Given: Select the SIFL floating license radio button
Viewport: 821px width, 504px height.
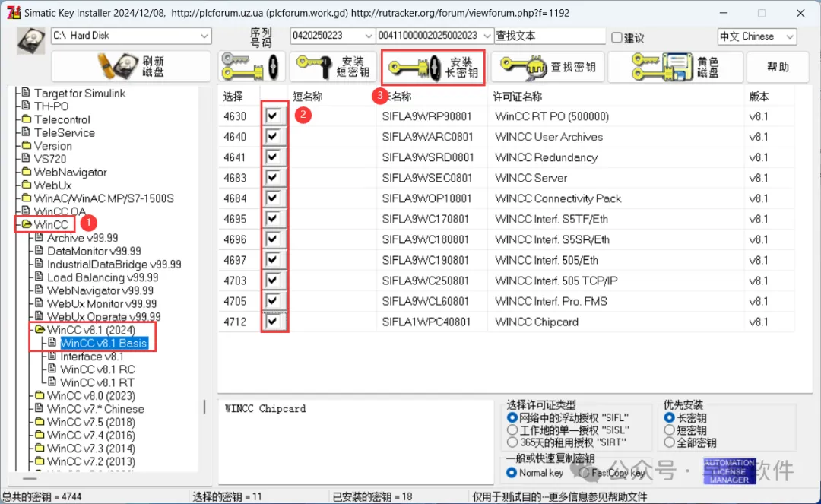Looking at the screenshot, I should (512, 417).
